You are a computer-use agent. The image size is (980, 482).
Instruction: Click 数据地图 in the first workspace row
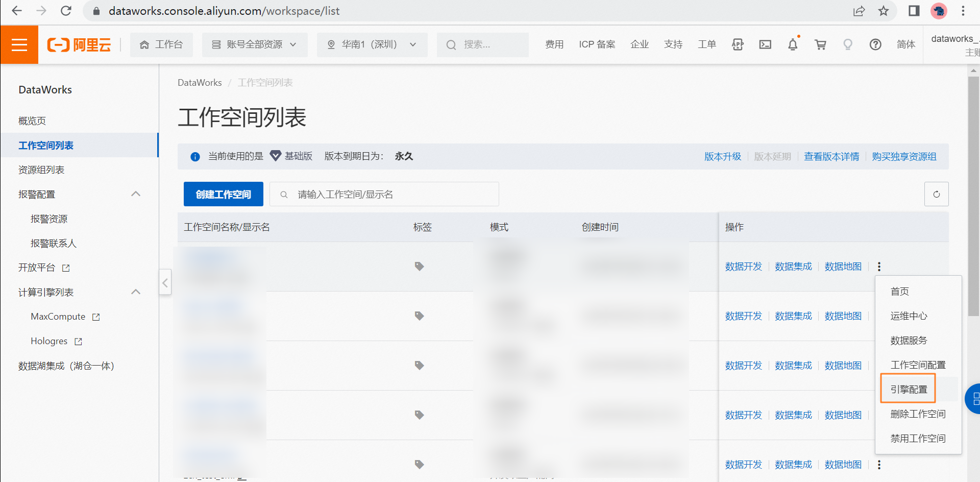[x=843, y=267]
